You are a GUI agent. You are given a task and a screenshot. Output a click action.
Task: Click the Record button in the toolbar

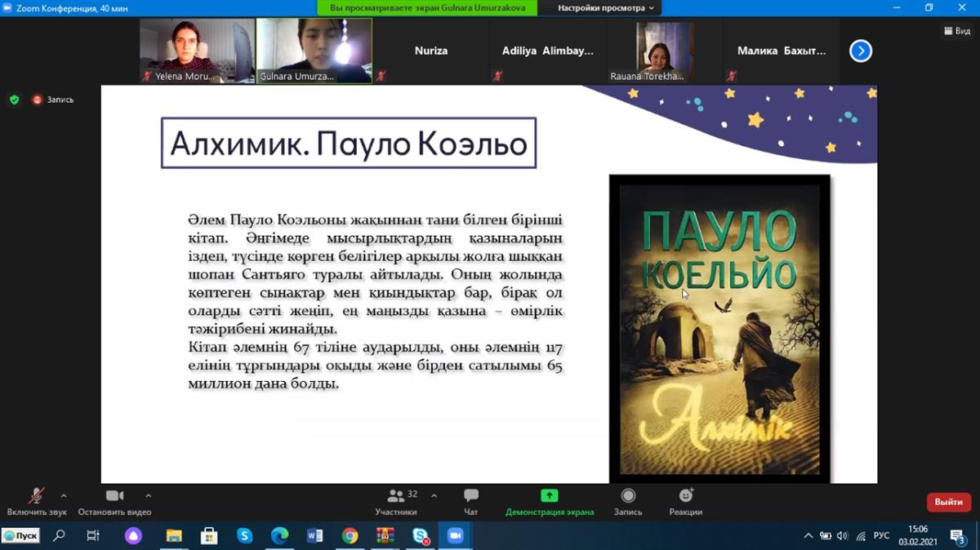627,496
